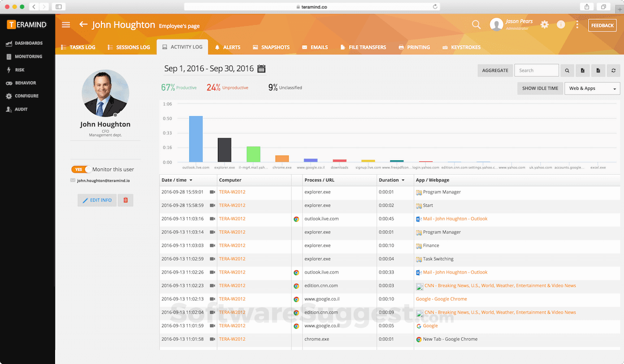Click the info icon in the header
This screenshot has width=624, height=364.
coord(561,24)
